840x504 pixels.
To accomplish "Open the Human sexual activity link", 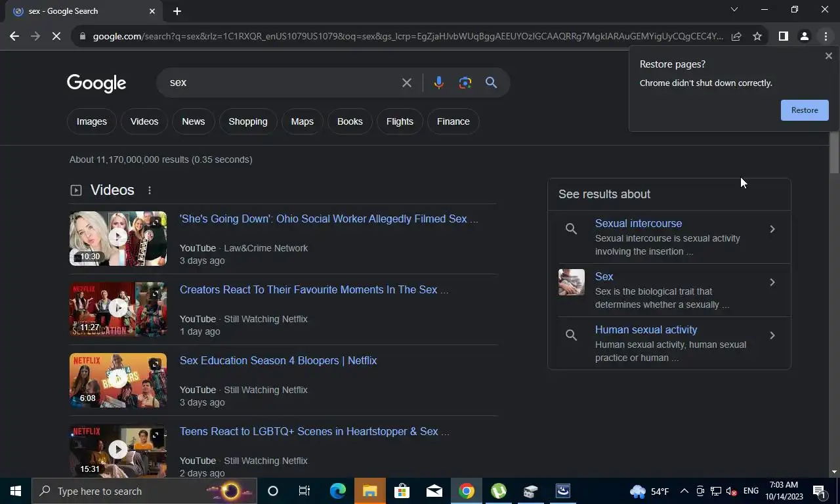I will [x=646, y=330].
